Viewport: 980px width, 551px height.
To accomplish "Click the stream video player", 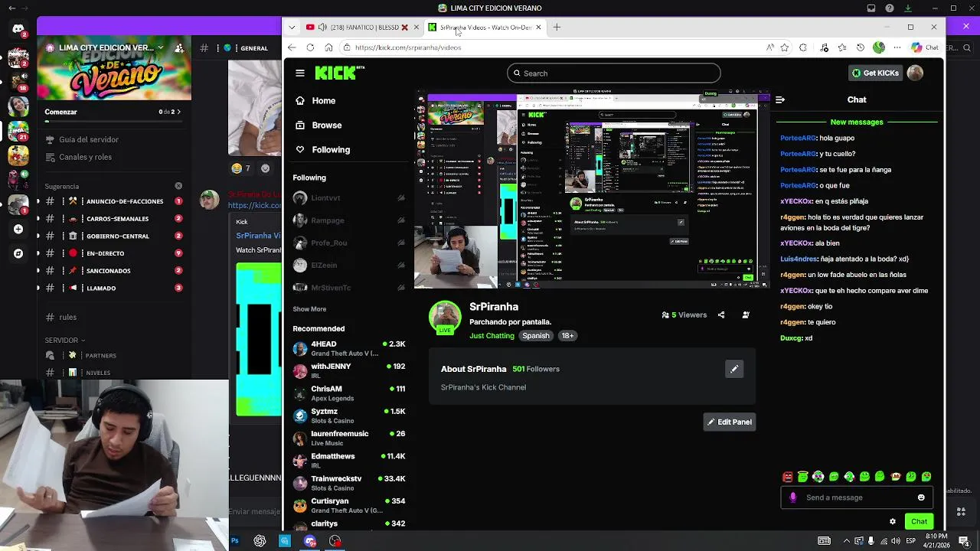I will point(591,190).
